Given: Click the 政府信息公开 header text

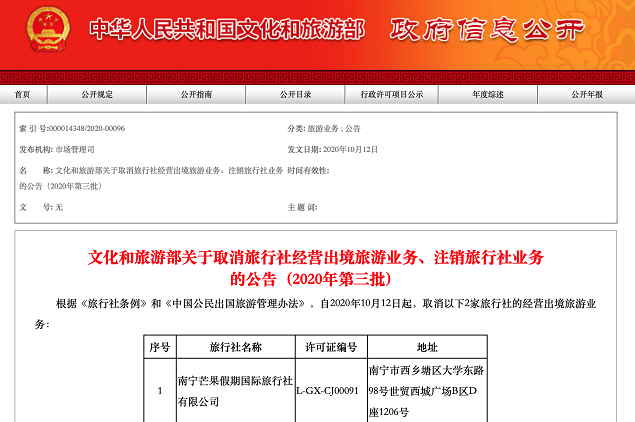Looking at the screenshot, I should point(487,30).
